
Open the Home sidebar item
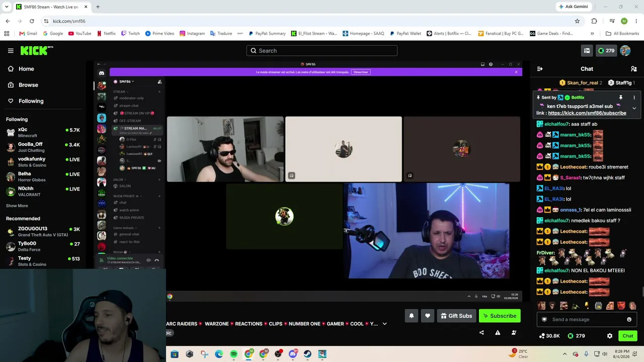coord(42,69)
